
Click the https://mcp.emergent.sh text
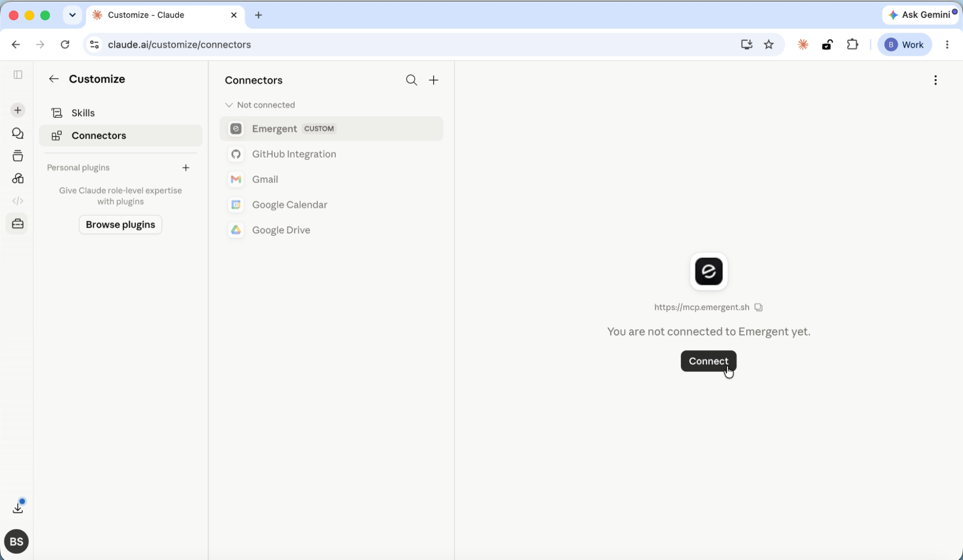[x=701, y=307]
